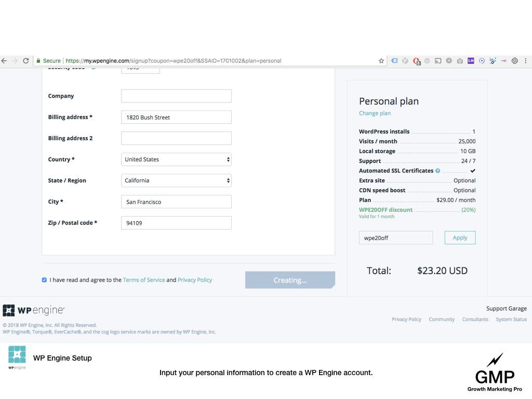This screenshot has height=399, width=532.
Task: Click the City field showing San Francisco
Action: click(177, 202)
